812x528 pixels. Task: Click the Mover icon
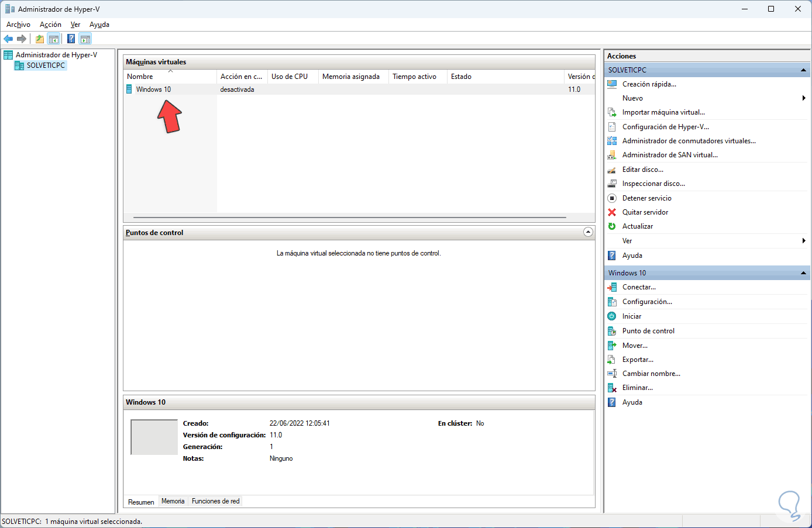pos(612,346)
